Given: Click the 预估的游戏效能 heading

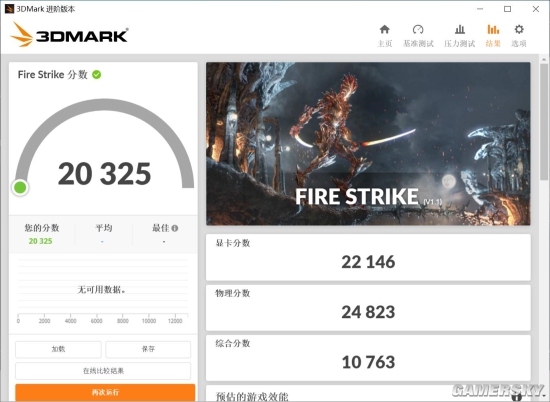Looking at the screenshot, I should [252, 397].
